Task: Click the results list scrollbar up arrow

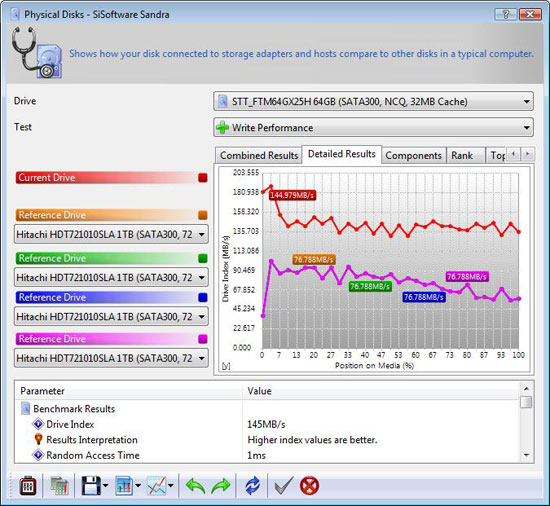Action: (x=526, y=389)
